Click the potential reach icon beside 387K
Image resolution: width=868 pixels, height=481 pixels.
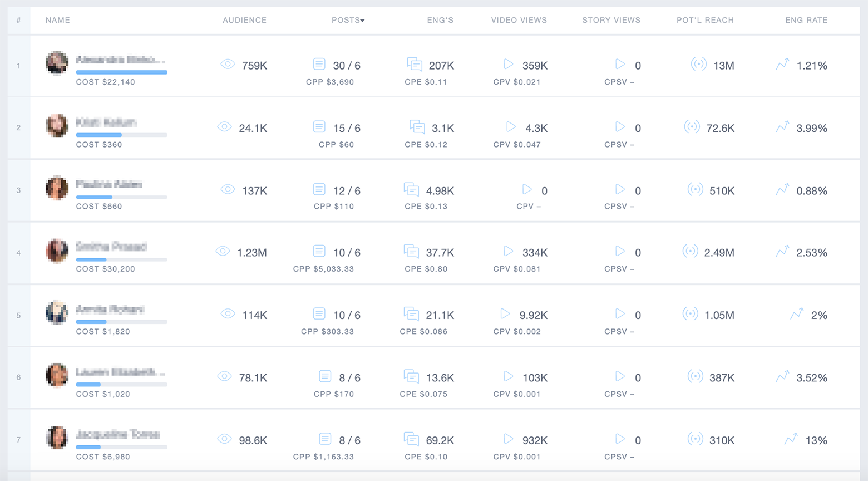(695, 376)
